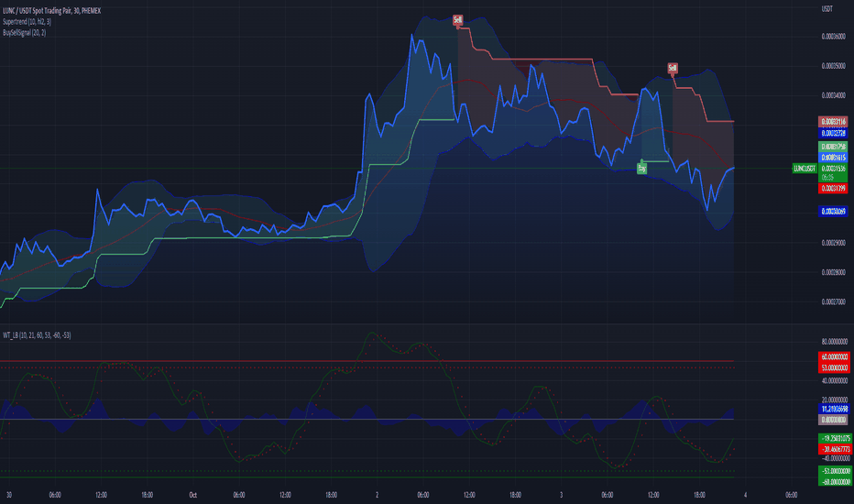The image size is (854, 504).
Task: Click the 80.00000000 oscillator axis label
Action: (835, 342)
